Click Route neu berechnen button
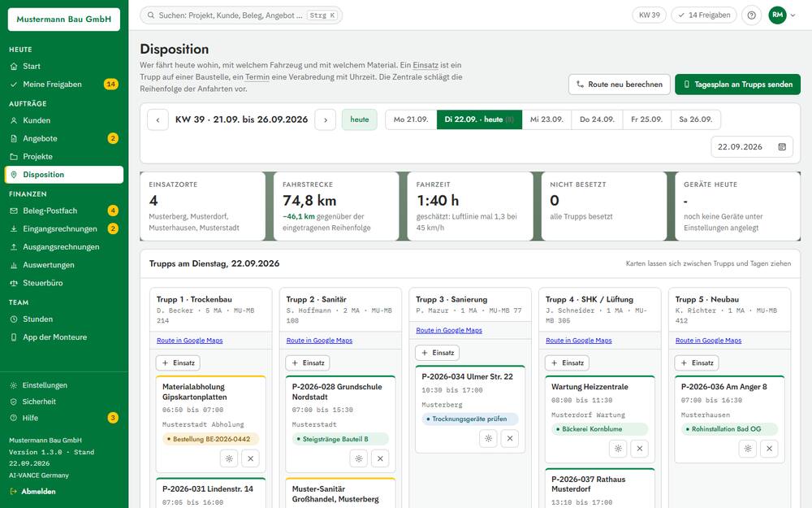This screenshot has width=812, height=508. 620,84
